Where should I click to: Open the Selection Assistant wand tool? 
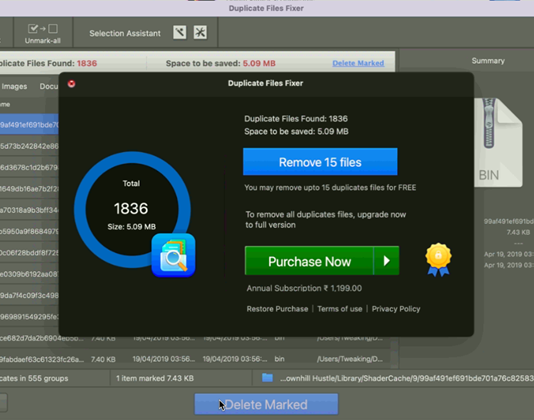pyautogui.click(x=179, y=33)
